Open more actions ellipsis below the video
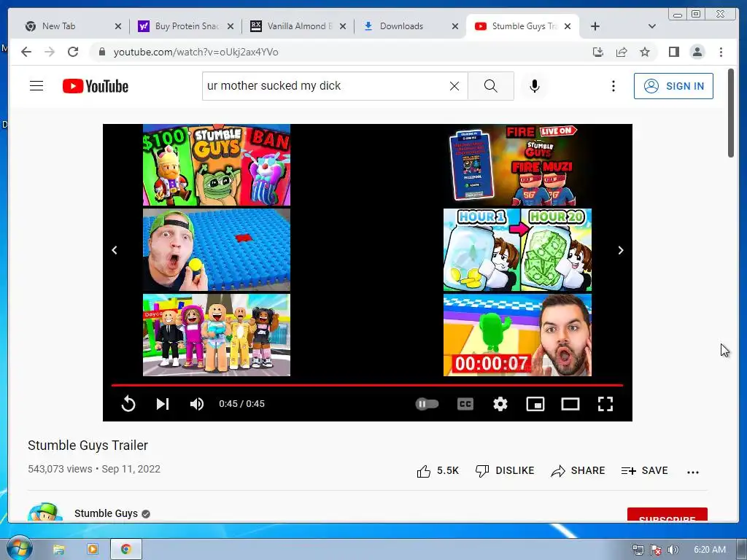Image resolution: width=747 pixels, height=560 pixels. pos(693,472)
